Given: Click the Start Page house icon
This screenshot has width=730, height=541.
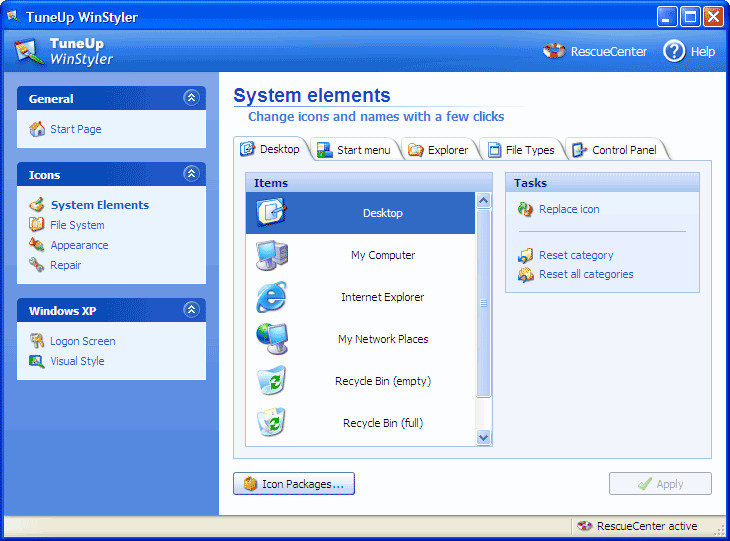Looking at the screenshot, I should pyautogui.click(x=37, y=129).
